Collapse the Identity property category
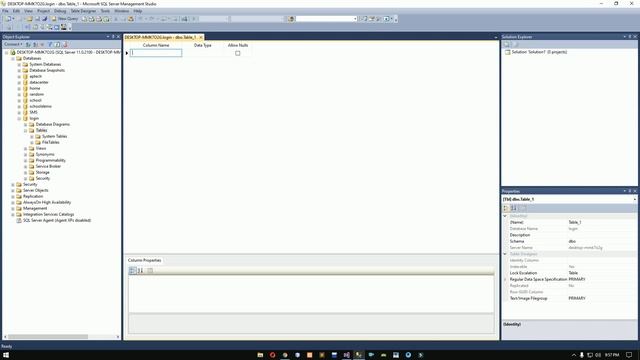 pyautogui.click(x=505, y=216)
